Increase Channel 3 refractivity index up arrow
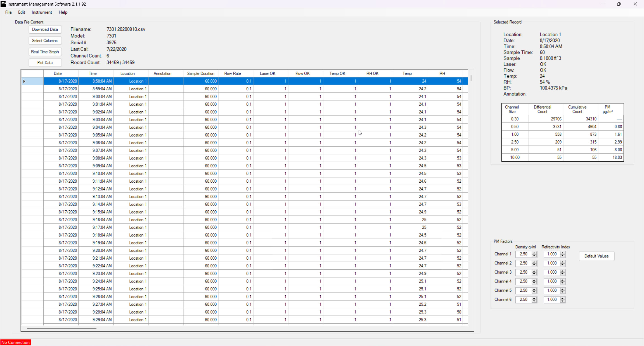The width and height of the screenshot is (644, 346). click(563, 271)
